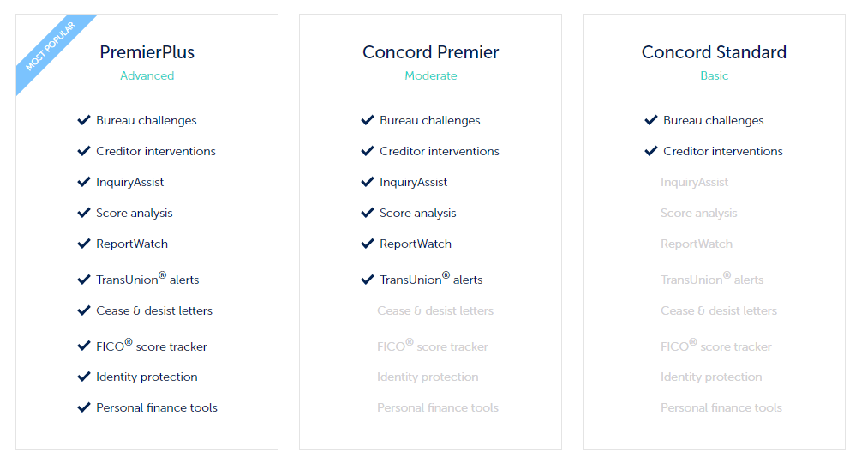Click checkmark beside Concord Standard Creditor interventions

click(x=651, y=151)
